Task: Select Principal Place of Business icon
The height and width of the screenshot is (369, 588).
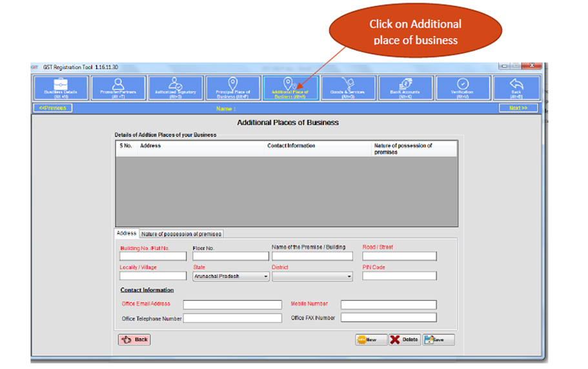Action: pos(232,88)
